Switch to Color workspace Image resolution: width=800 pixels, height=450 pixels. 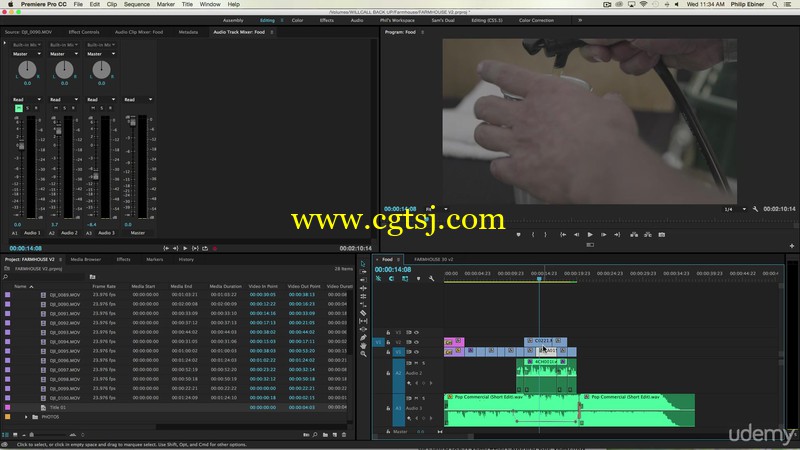pyautogui.click(x=297, y=20)
